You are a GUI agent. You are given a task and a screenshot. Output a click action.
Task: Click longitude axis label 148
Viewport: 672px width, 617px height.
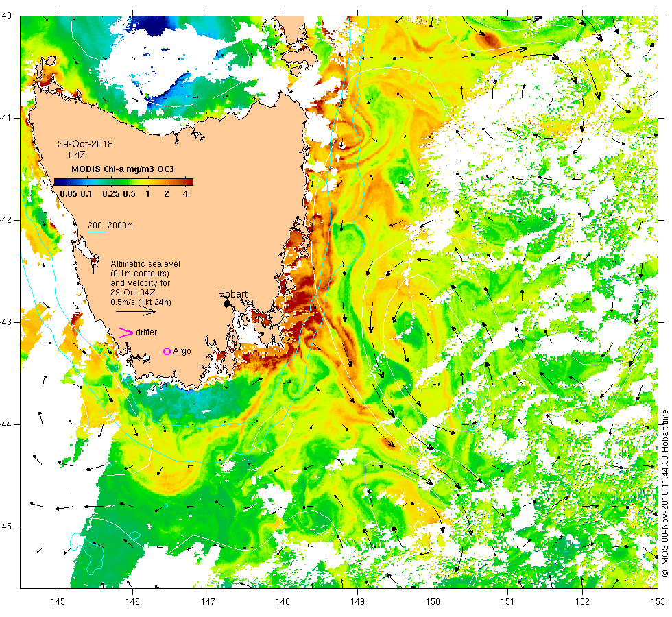[283, 602]
